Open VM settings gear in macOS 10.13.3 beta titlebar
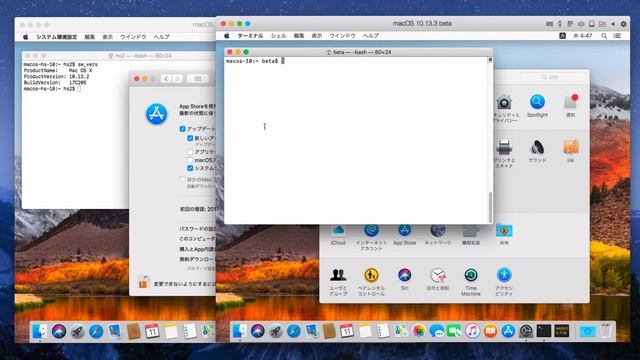Viewport: 640px width, 360px height. click(623, 24)
